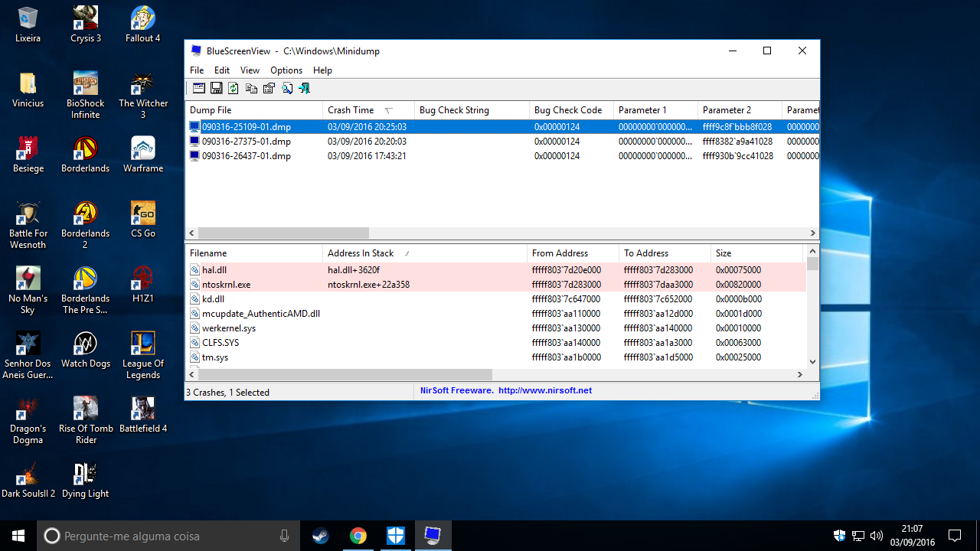Open Lixeira recycle bin desktop icon
The height and width of the screenshot is (551, 980).
(28, 24)
